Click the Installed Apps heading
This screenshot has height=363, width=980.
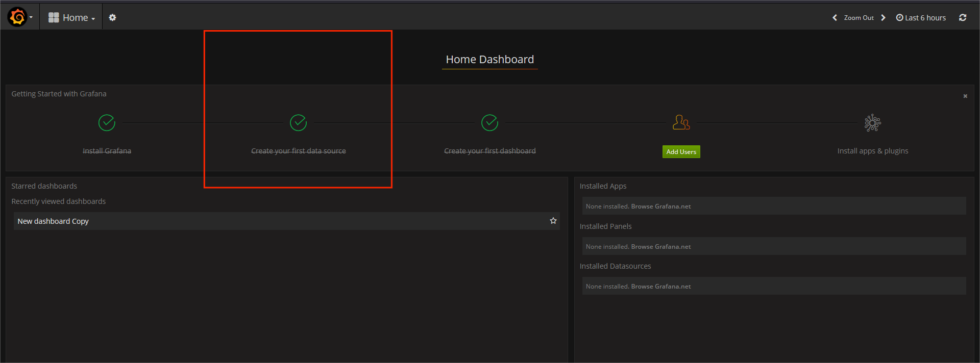point(603,186)
